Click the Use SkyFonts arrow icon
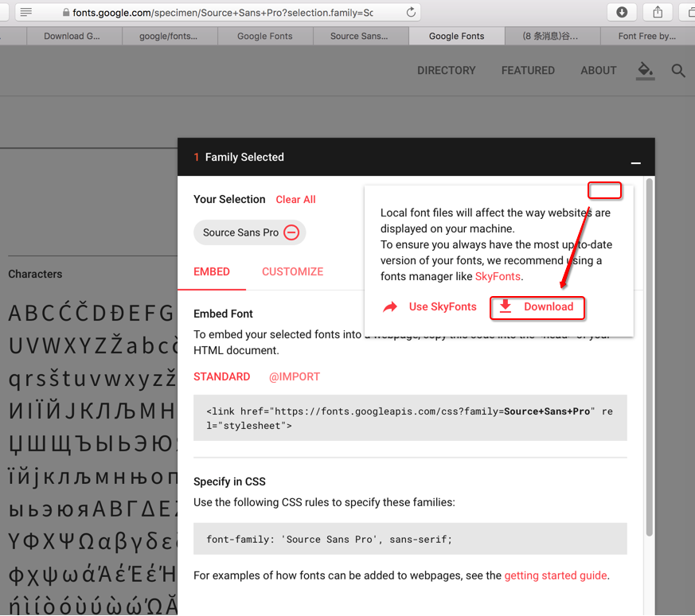The image size is (695, 616). point(390,306)
